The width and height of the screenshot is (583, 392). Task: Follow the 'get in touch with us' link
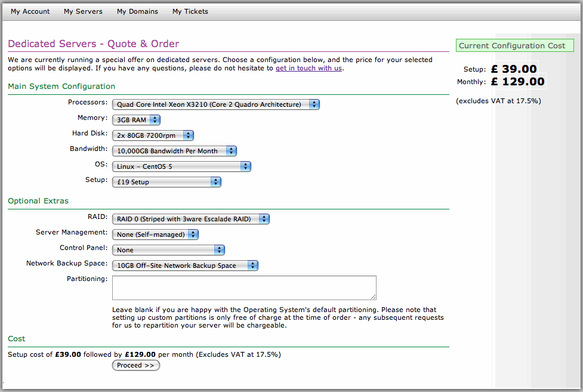point(309,68)
